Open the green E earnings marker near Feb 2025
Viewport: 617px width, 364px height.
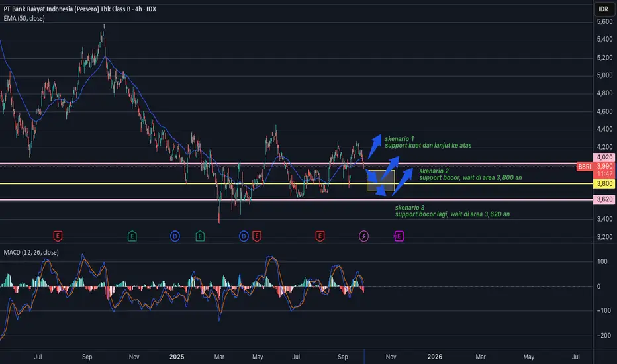click(x=200, y=236)
